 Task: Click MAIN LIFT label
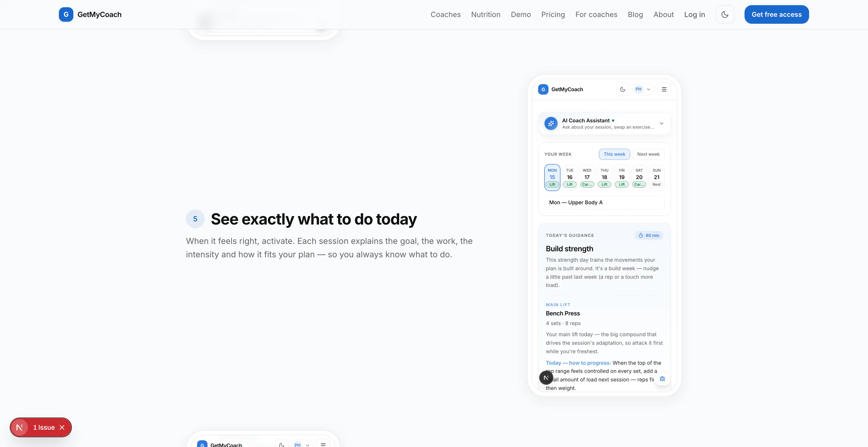coord(558,305)
